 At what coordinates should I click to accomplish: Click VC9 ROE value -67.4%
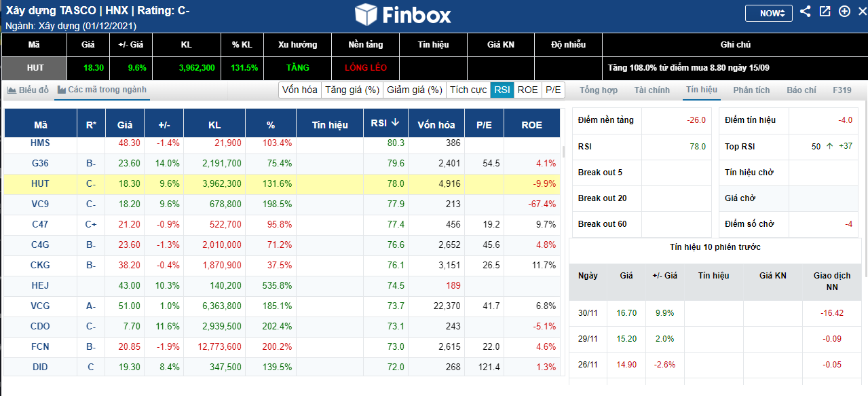tap(542, 204)
